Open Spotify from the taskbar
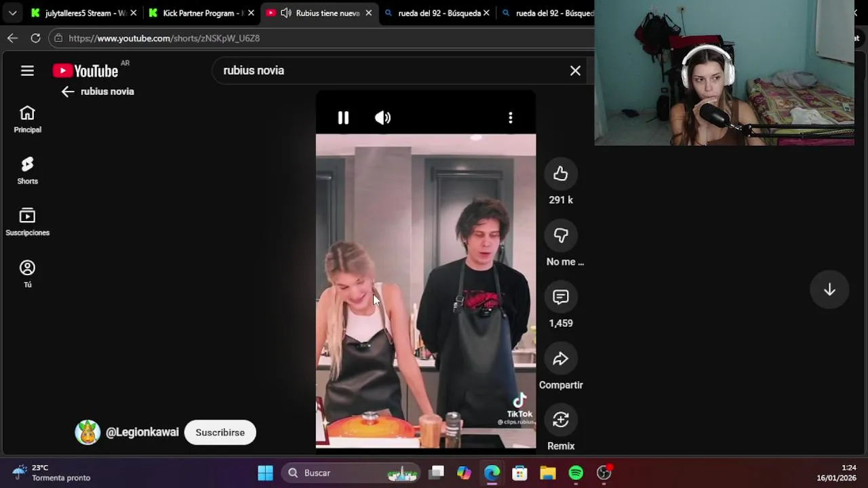This screenshot has height=488, width=868. click(576, 473)
